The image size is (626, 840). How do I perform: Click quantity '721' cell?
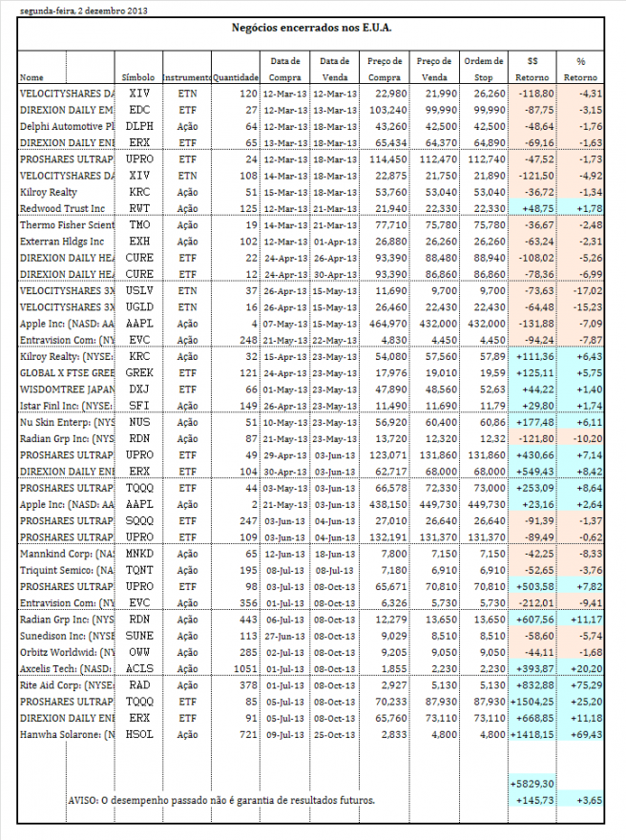248,734
